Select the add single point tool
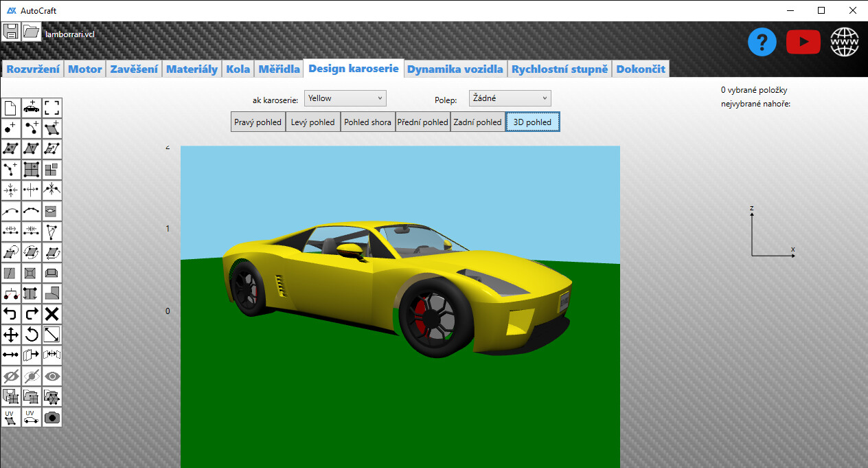This screenshot has width=868, height=468. coord(11,129)
